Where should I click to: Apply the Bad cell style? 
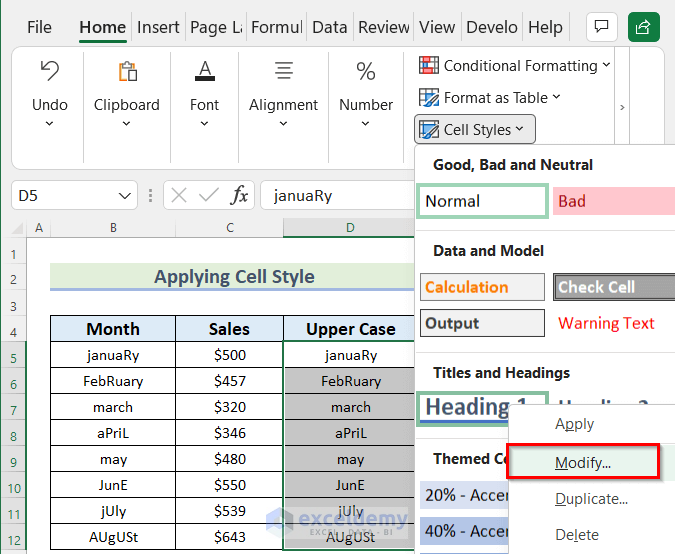(612, 202)
